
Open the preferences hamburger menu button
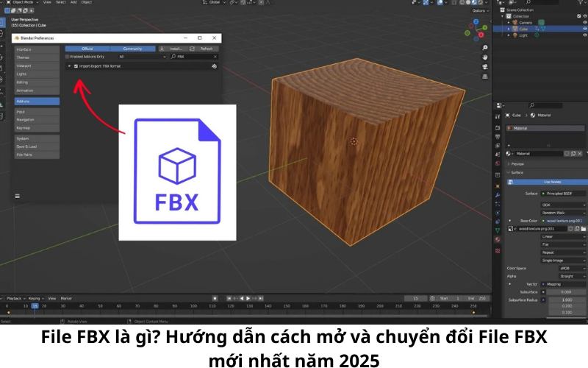(17, 196)
